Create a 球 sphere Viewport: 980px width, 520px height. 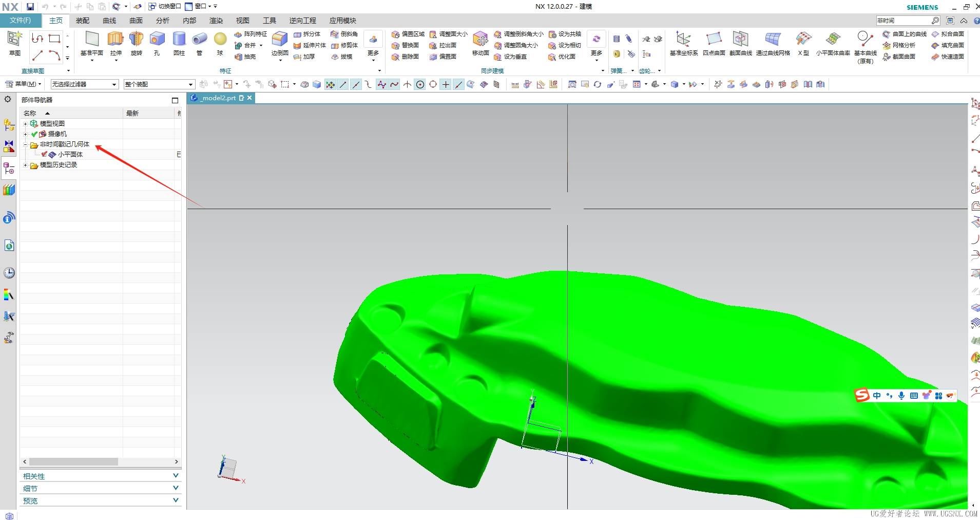[x=220, y=44]
